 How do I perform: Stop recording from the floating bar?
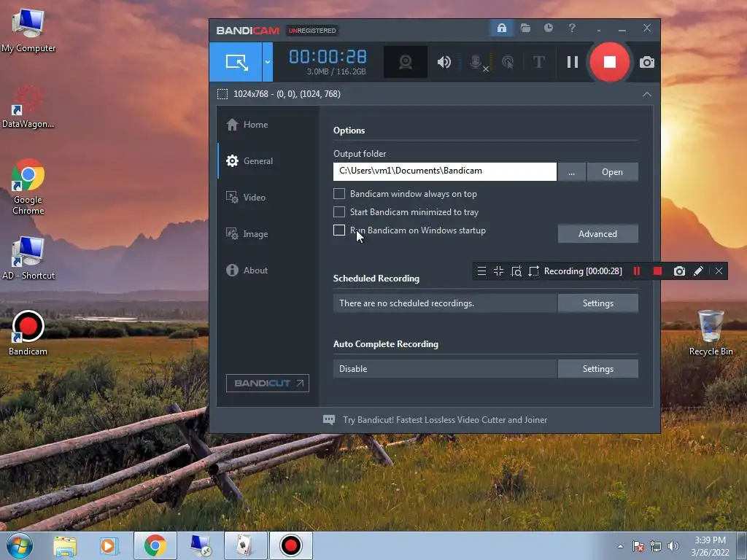click(x=657, y=271)
